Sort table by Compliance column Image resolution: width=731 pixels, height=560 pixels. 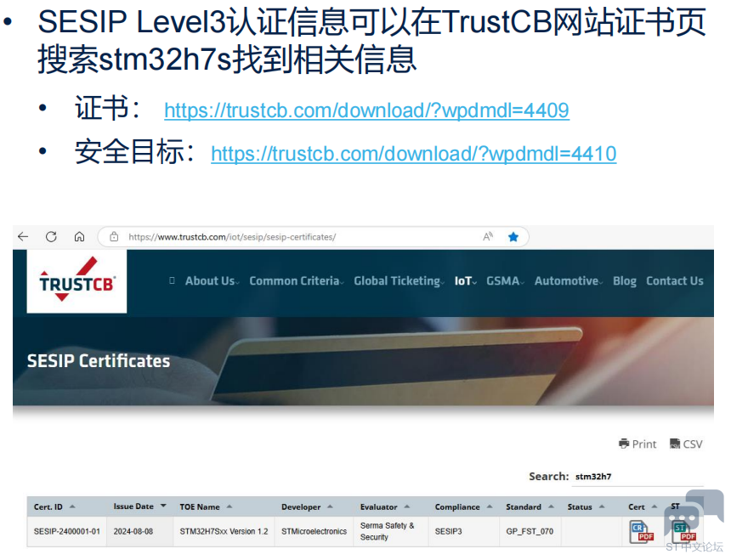[463, 506]
